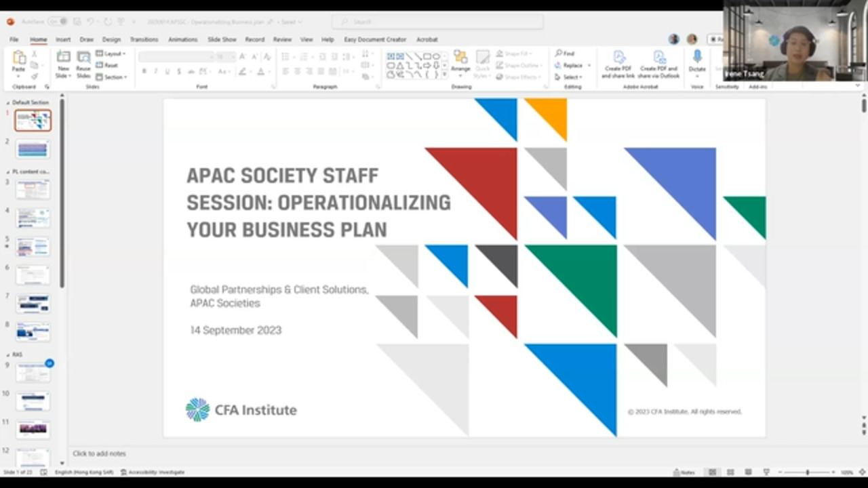The width and height of the screenshot is (868, 488).
Task: Start Slide Show from status bar icon
Action: click(766, 472)
